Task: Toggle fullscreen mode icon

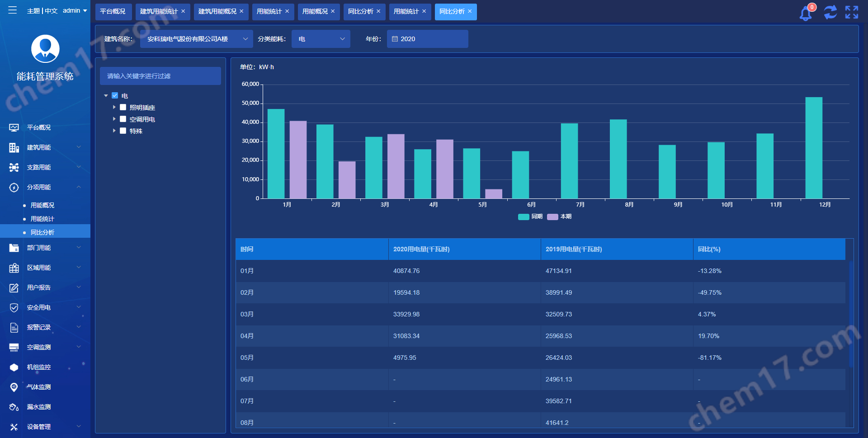Action: click(x=852, y=12)
